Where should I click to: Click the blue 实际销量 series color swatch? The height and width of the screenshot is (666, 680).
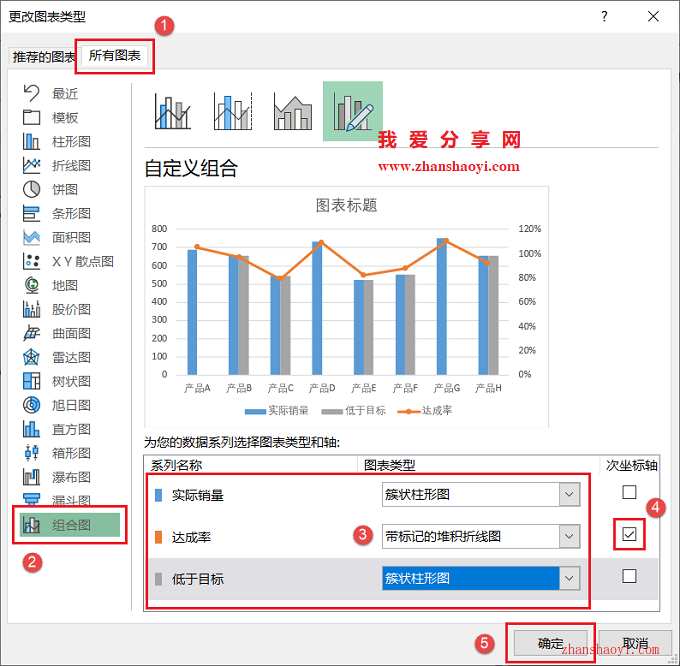tap(159, 495)
